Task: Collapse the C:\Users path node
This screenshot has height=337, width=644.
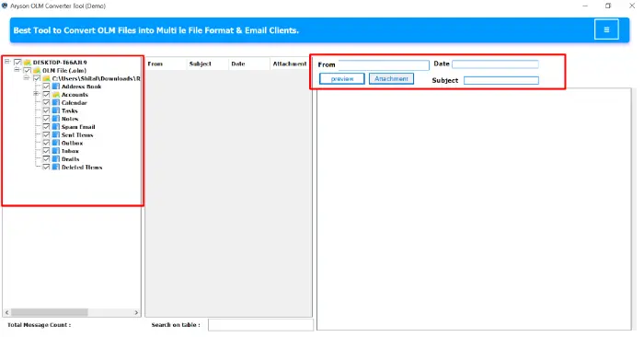Action: coord(27,77)
